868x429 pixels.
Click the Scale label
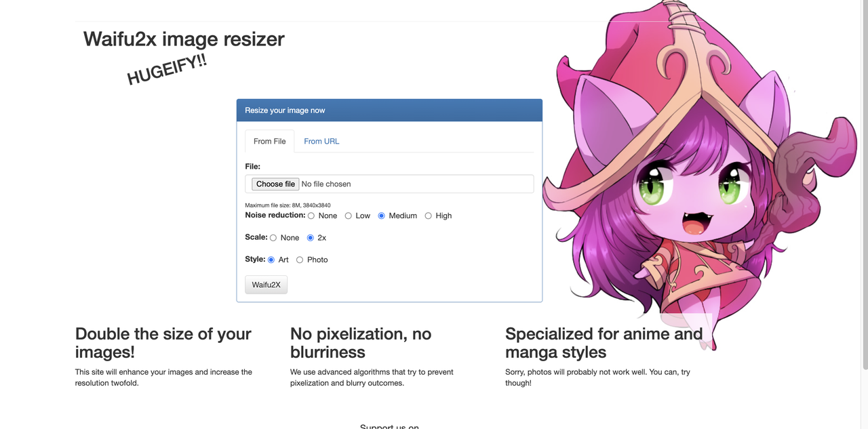256,237
